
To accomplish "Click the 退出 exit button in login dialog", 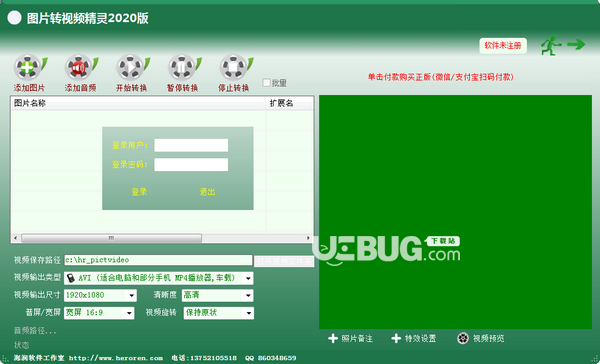I will pyautogui.click(x=207, y=192).
